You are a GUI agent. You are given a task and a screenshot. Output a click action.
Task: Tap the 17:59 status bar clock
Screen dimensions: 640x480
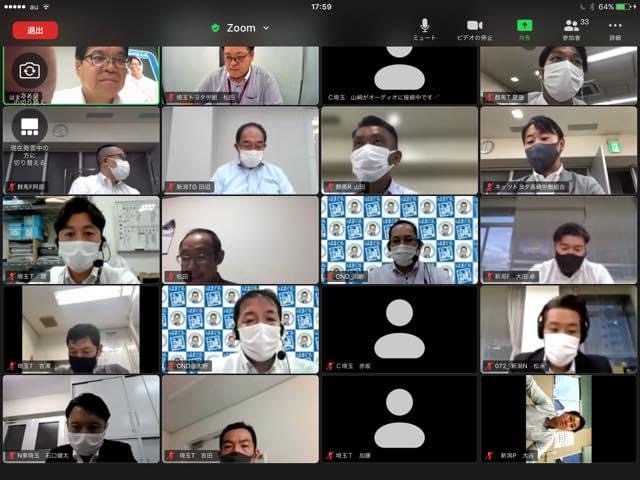(x=321, y=7)
